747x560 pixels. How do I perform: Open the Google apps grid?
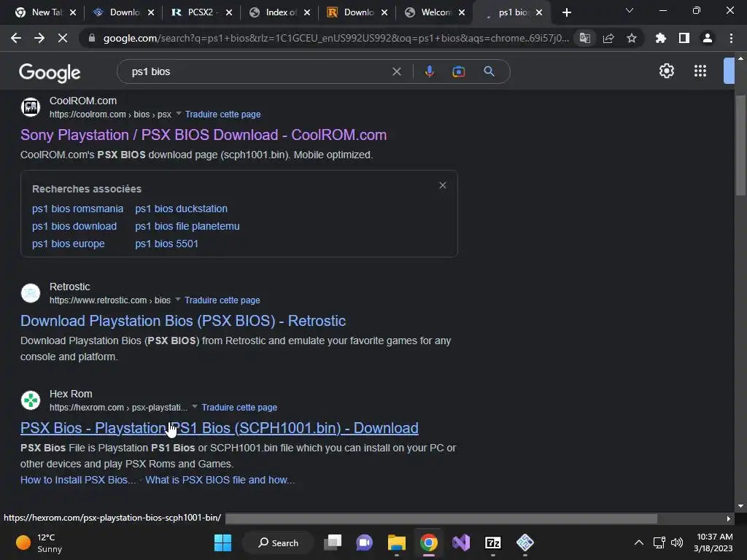[x=700, y=71]
